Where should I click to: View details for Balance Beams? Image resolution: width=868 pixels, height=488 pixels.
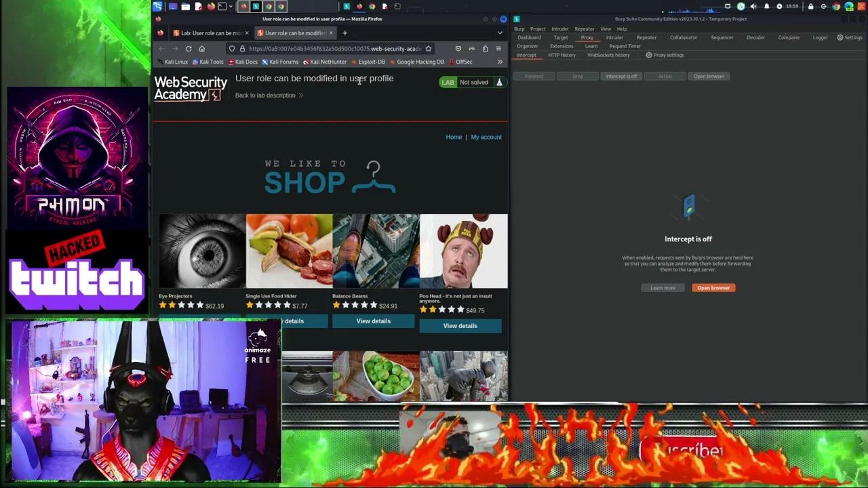click(x=373, y=321)
